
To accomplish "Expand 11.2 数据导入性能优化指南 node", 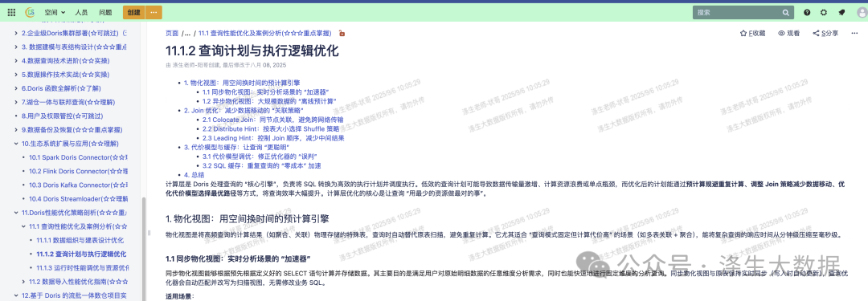I will coord(23,282).
